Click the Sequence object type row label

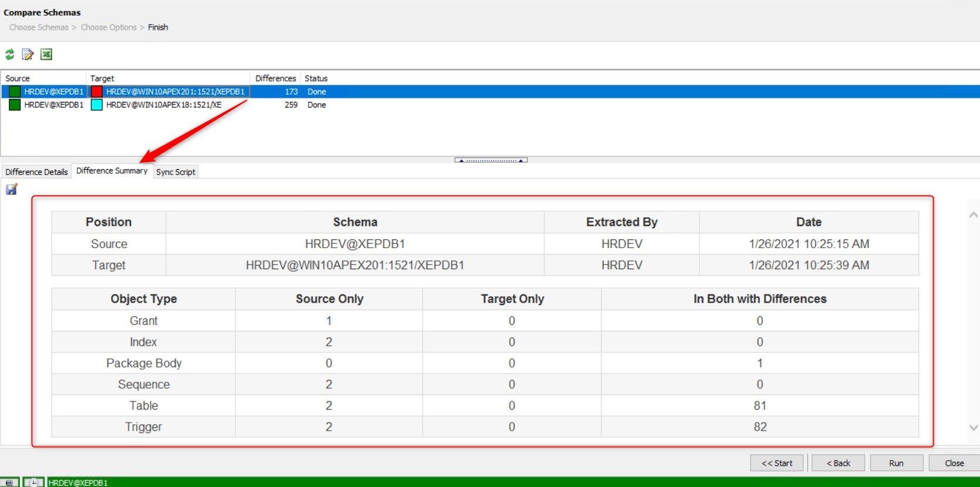coord(143,385)
